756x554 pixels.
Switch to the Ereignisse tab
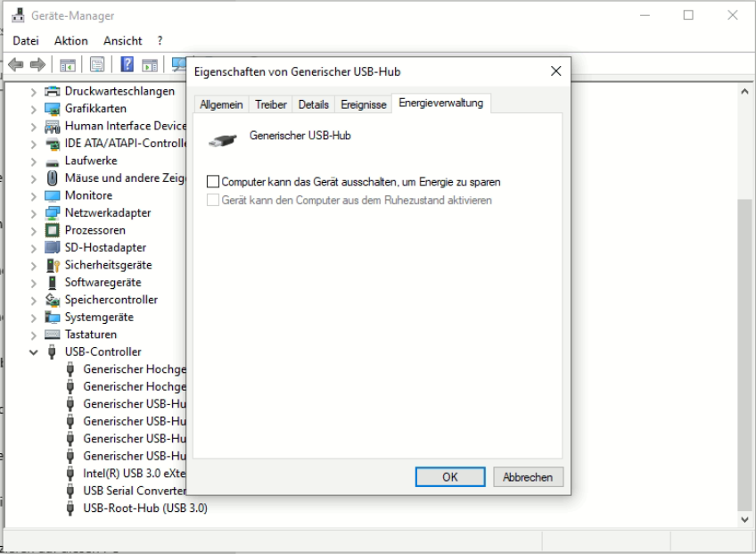[x=364, y=104]
